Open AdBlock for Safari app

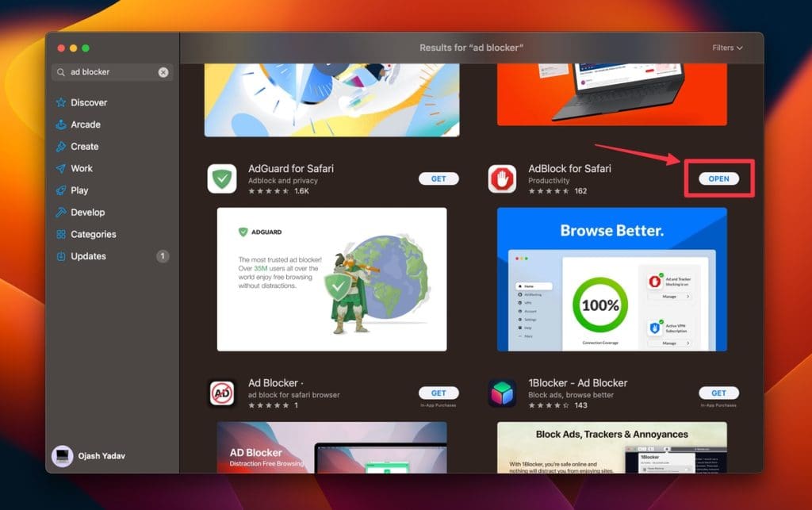(x=718, y=178)
